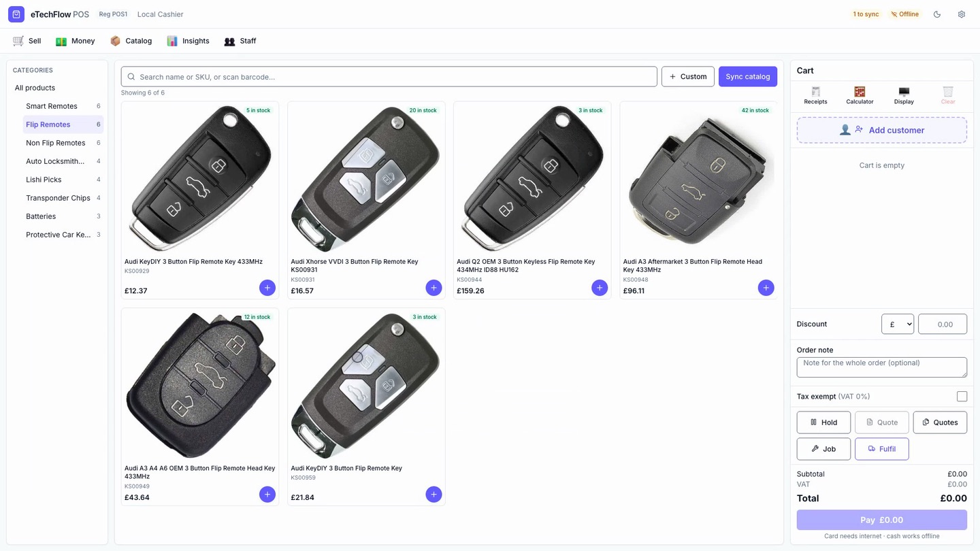Click the eTechFlow shopping bag logo icon
The width and height of the screenshot is (980, 551).
pos(16,14)
